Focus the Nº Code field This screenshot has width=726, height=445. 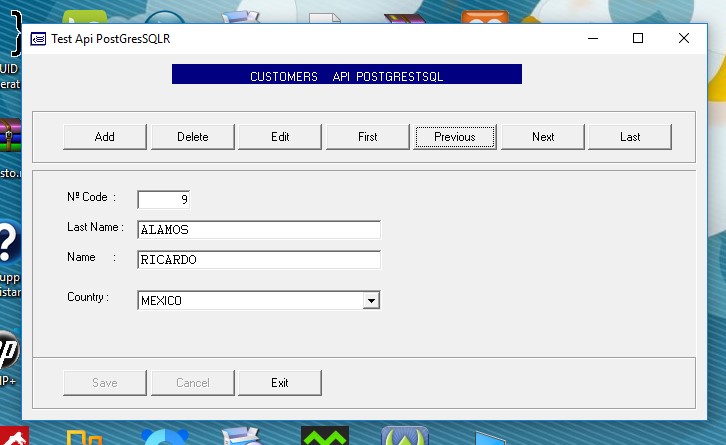[x=163, y=199]
